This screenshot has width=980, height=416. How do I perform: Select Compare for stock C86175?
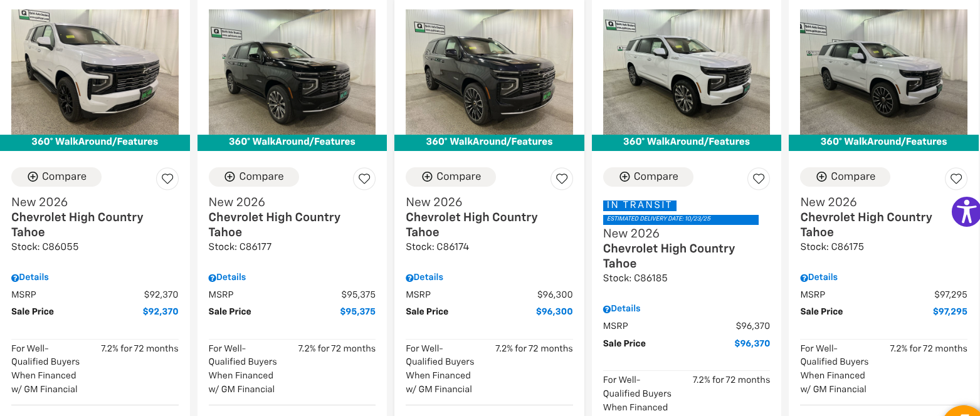tap(845, 177)
